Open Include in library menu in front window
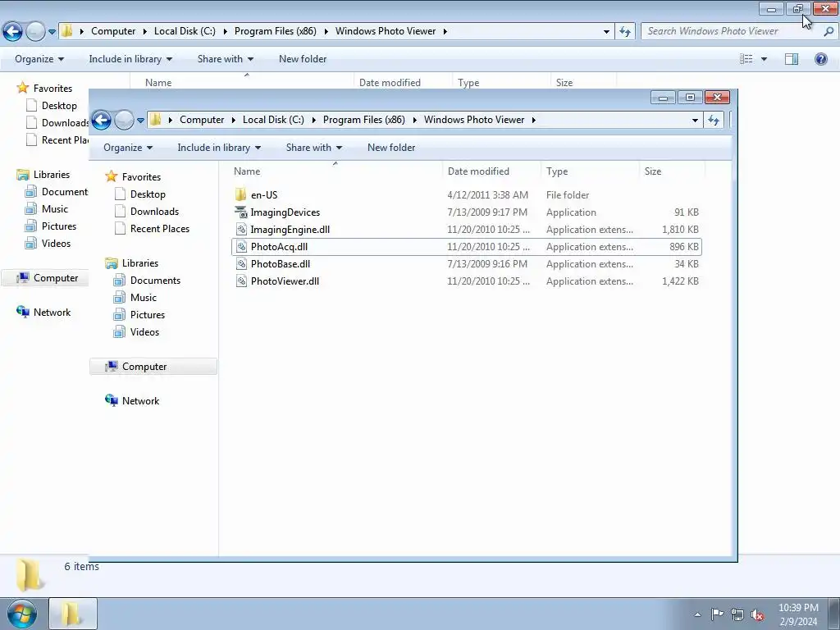Image resolution: width=840 pixels, height=630 pixels. click(x=219, y=148)
